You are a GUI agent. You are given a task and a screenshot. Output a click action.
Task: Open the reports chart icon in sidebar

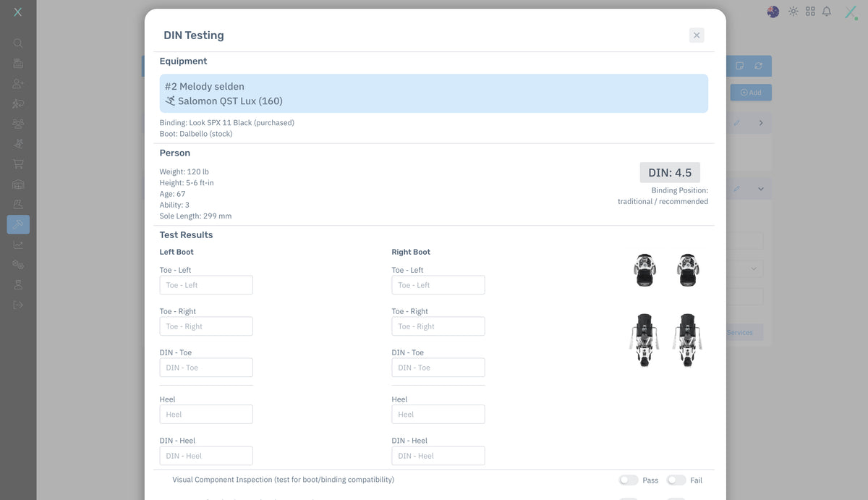[18, 245]
